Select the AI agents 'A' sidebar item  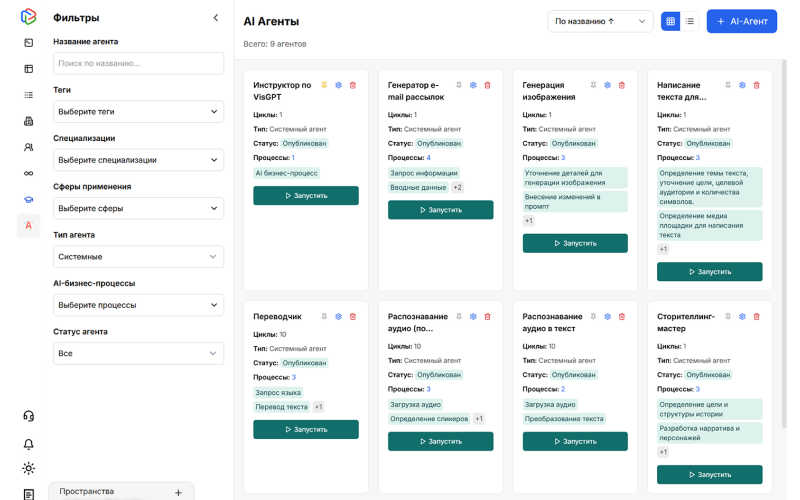[x=28, y=225]
